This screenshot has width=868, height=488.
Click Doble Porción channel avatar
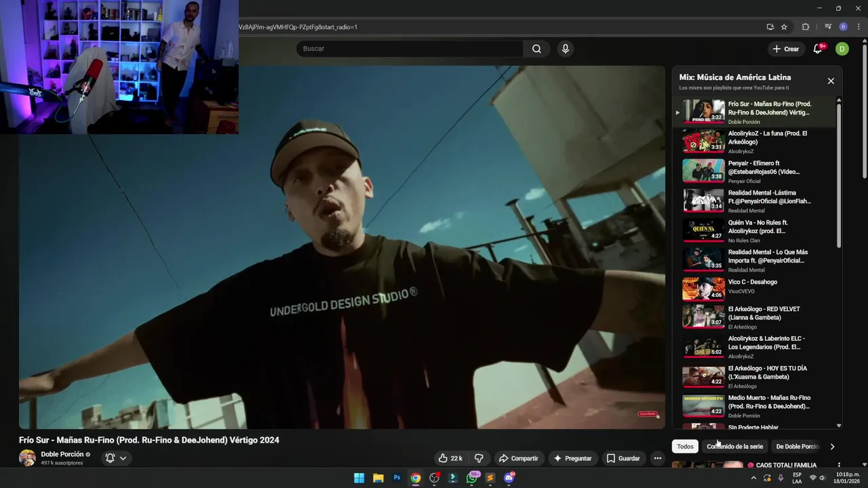coord(27,458)
